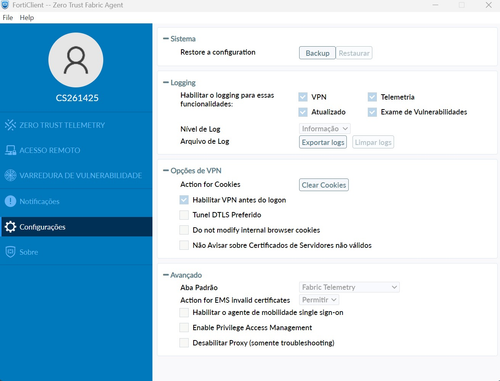Select the Configurações tab
Image resolution: width=500 pixels, height=381 pixels.
click(x=76, y=227)
